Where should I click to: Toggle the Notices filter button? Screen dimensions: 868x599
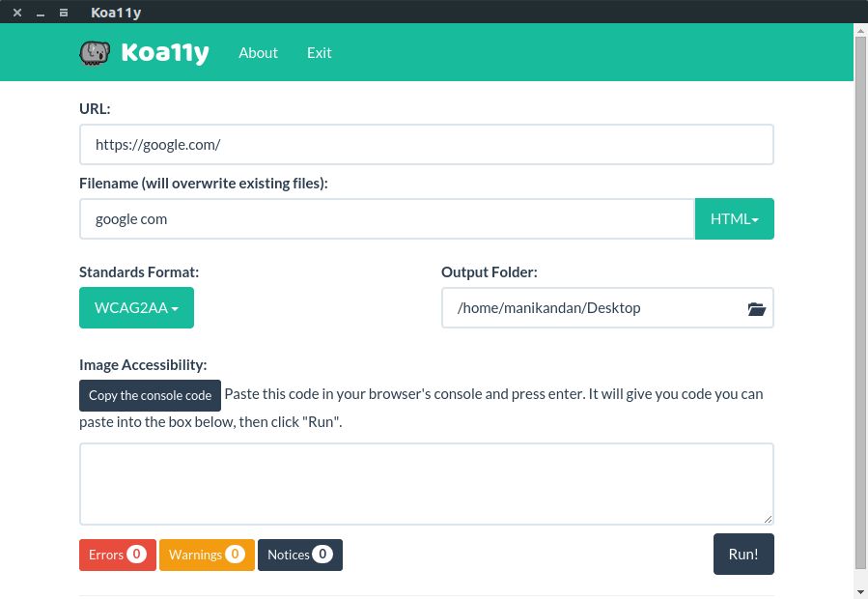tap(300, 555)
